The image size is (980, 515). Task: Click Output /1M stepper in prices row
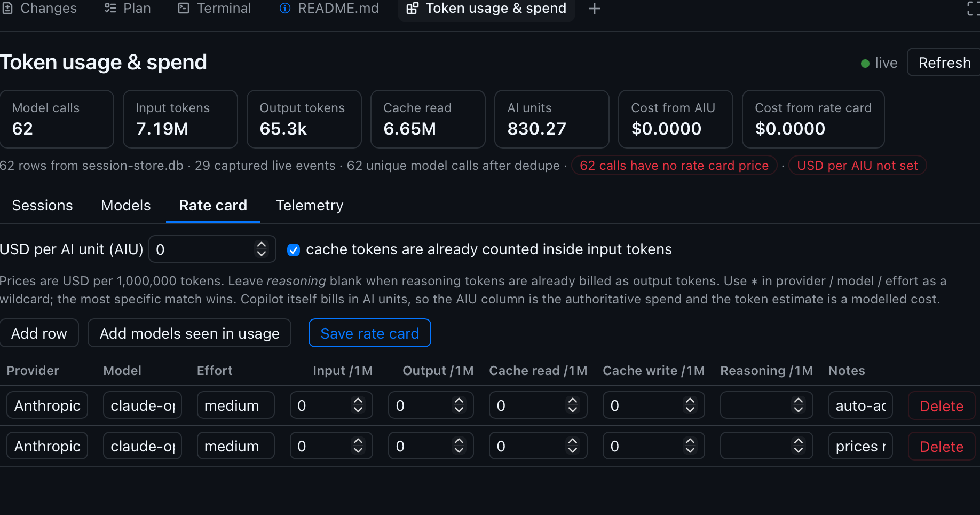pos(459,446)
